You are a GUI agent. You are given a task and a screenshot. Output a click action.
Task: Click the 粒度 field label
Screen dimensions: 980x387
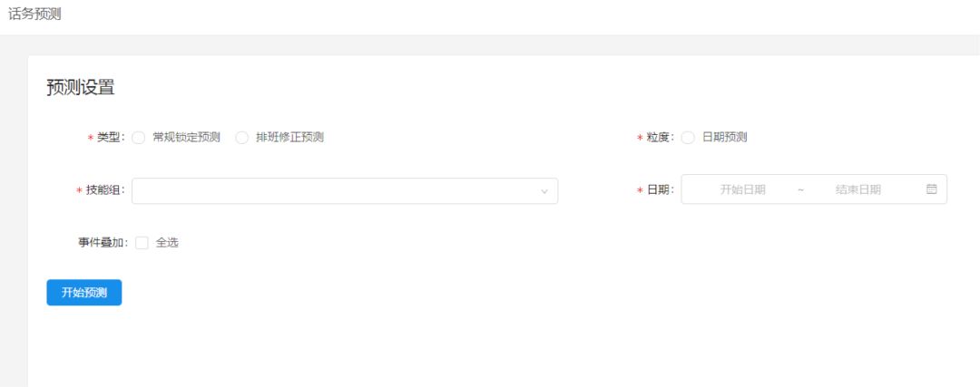pyautogui.click(x=658, y=138)
